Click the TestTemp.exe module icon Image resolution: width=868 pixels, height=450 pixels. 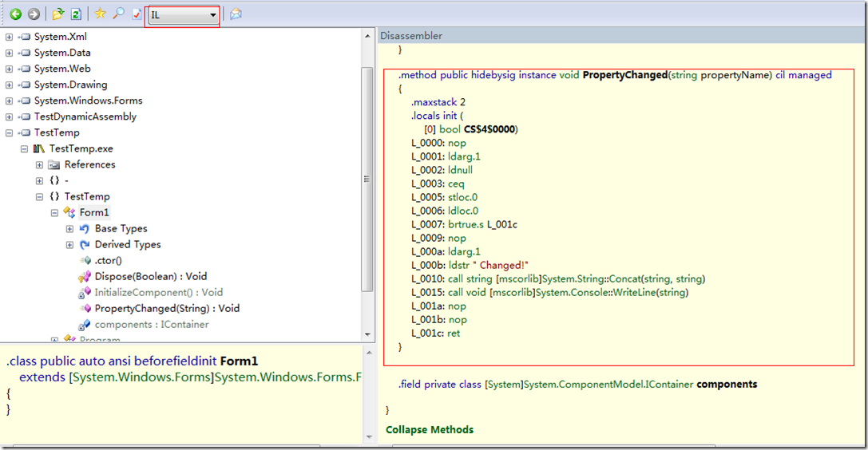pos(39,148)
